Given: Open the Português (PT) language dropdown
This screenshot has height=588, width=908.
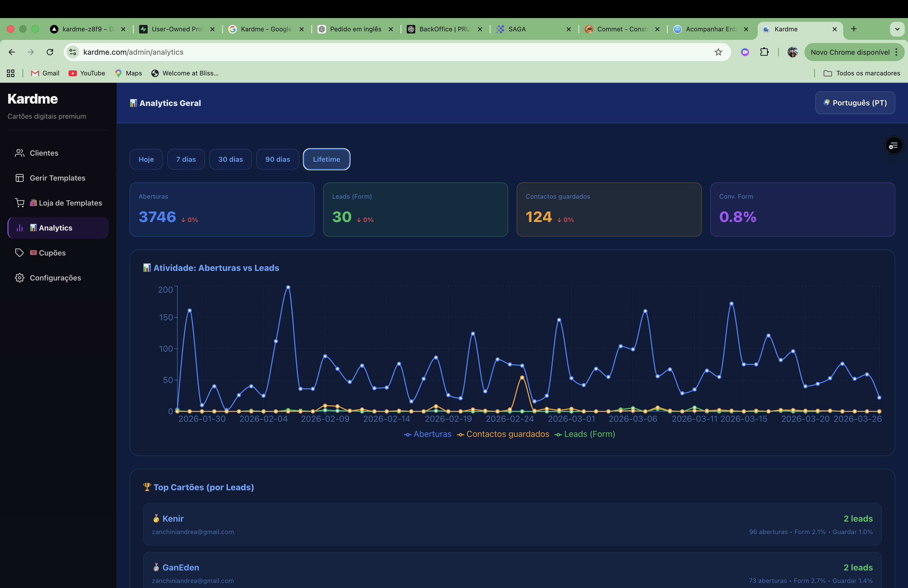Looking at the screenshot, I should coord(855,103).
